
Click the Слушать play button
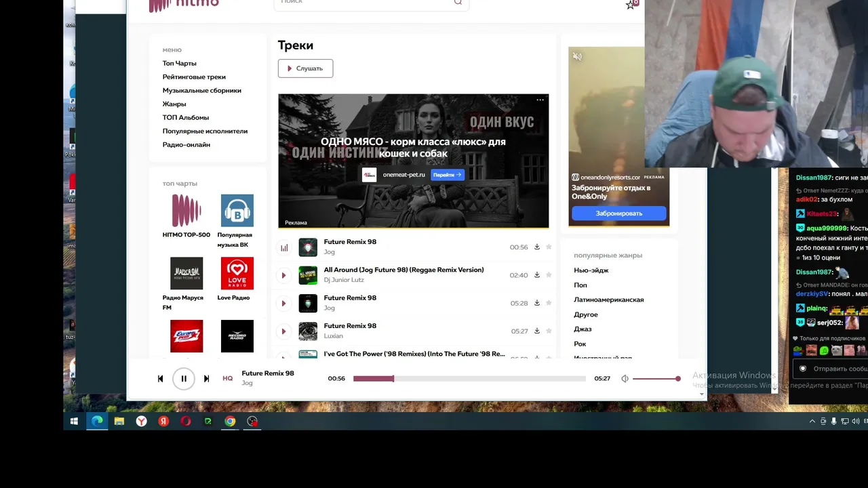pyautogui.click(x=305, y=68)
